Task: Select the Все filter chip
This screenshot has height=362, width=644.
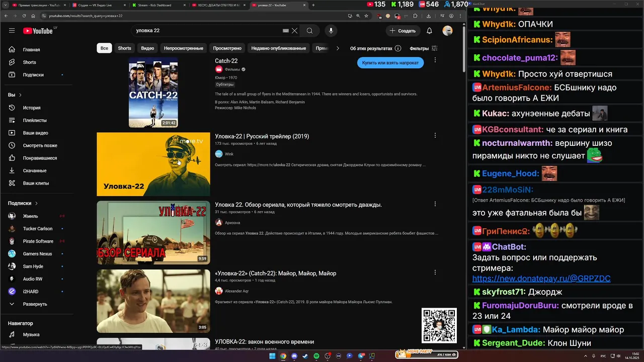Action: pos(104,48)
